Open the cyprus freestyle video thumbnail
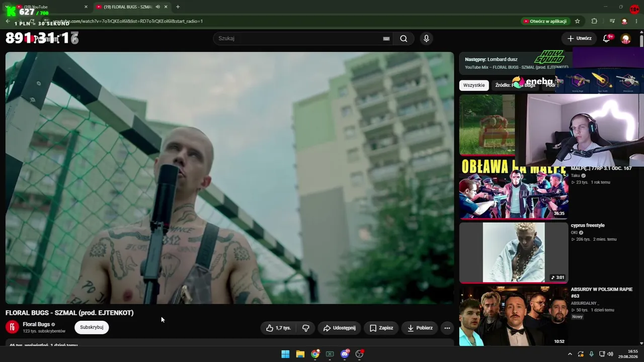644x362 pixels. tap(514, 253)
